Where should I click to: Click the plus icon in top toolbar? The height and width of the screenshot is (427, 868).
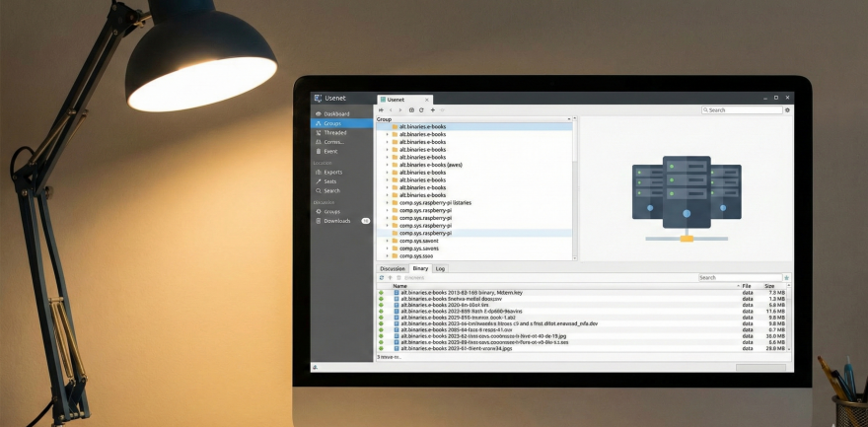(x=432, y=110)
